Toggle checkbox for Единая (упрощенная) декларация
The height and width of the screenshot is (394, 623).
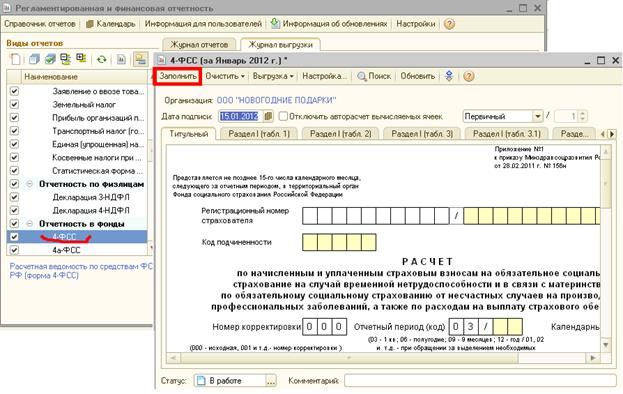pos(14,144)
